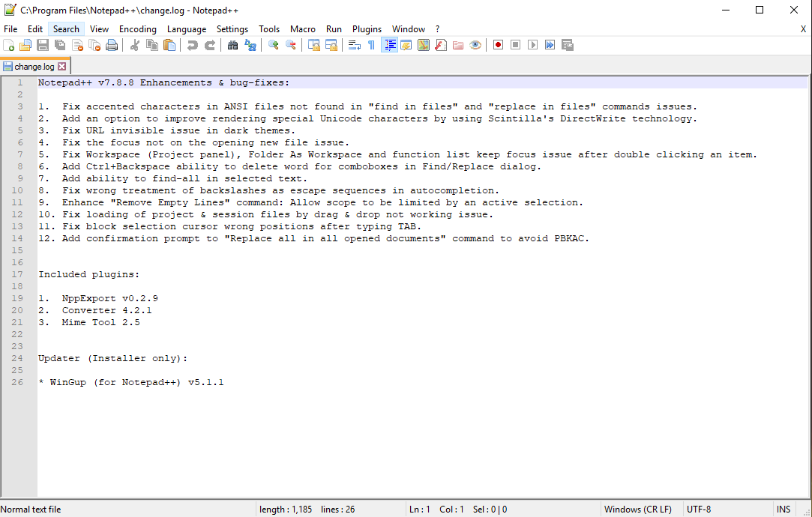Place cursor in 'Included plugins:' line
812x517 pixels.
pos(88,274)
